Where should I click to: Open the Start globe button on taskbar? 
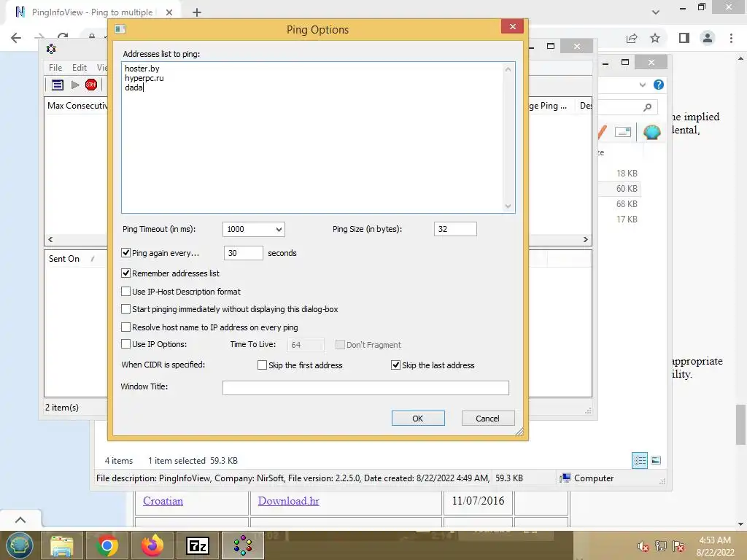[20, 545]
